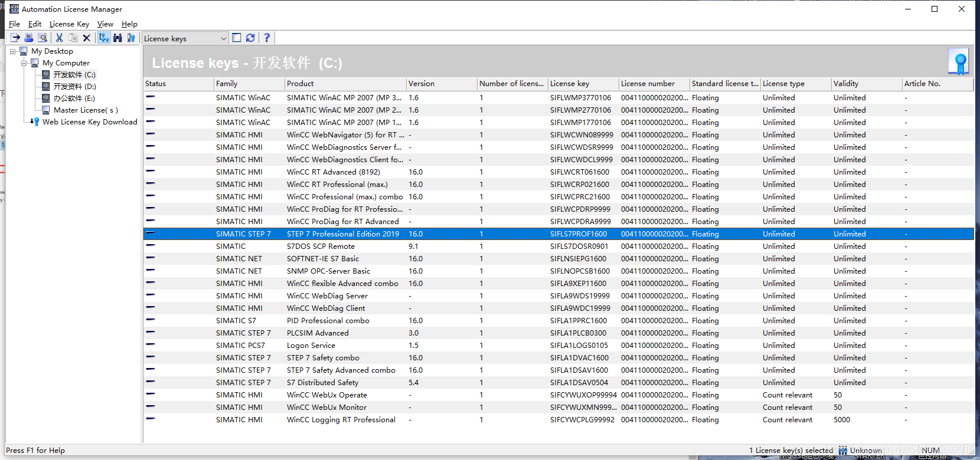The image size is (980, 460).
Task: Open Web License Key Download node
Action: (90, 122)
